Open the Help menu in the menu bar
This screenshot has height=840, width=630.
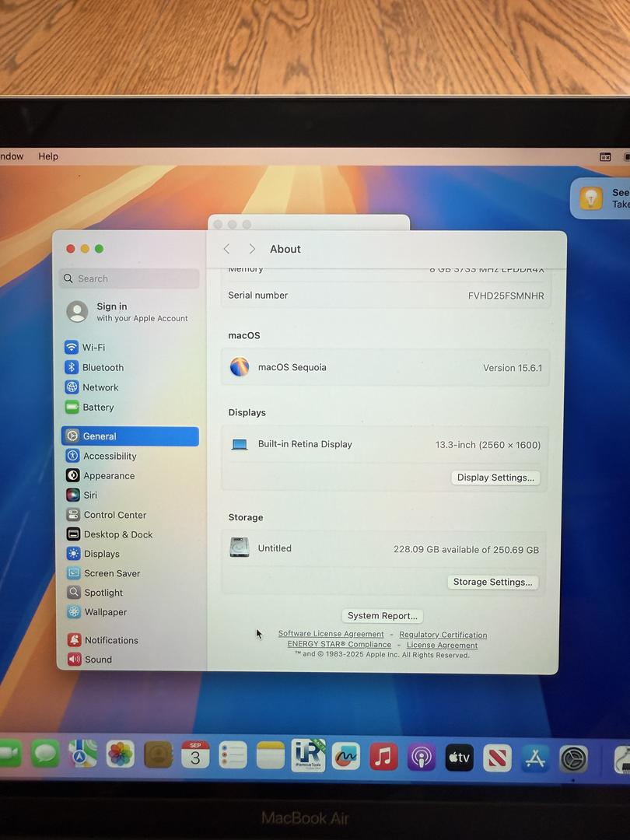pyautogui.click(x=48, y=156)
